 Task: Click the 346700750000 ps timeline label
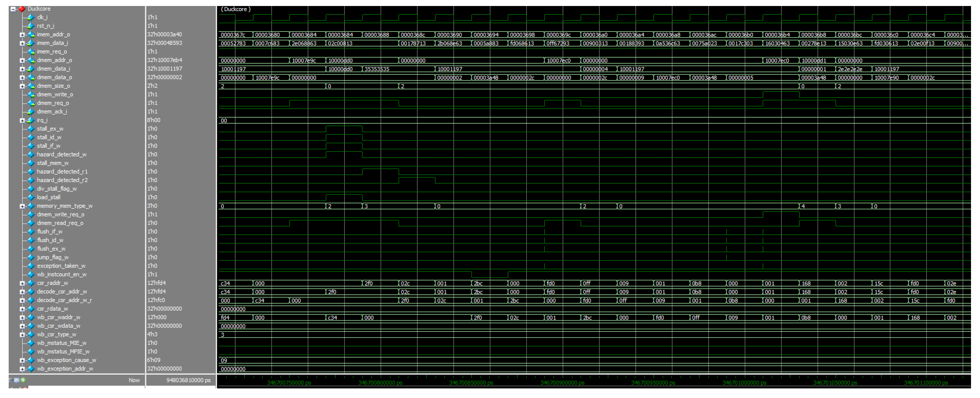(x=289, y=383)
